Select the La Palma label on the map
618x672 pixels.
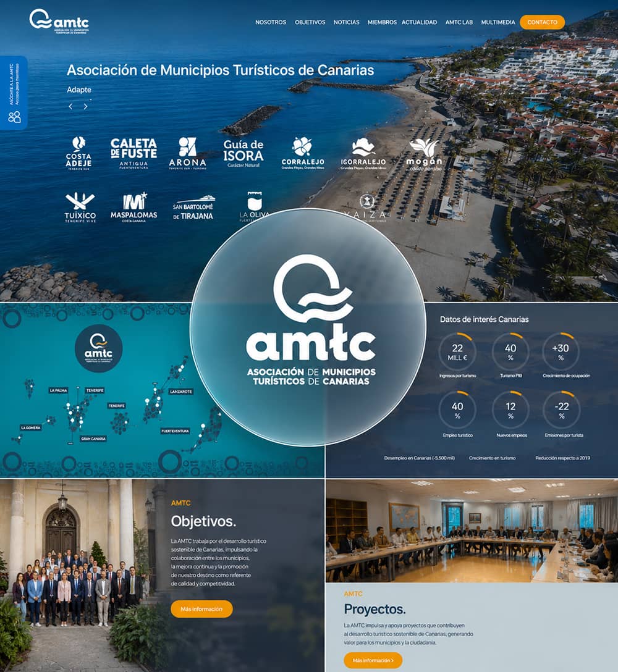pyautogui.click(x=58, y=390)
